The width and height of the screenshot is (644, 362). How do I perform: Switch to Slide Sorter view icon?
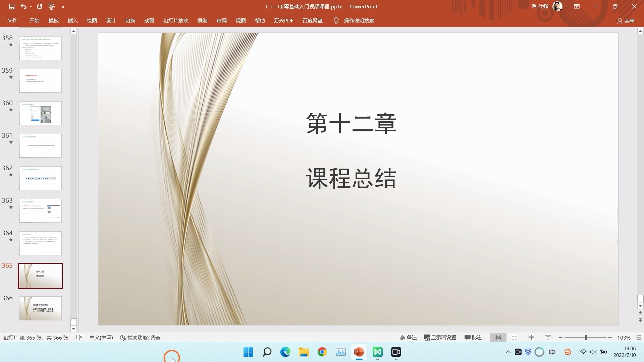(x=515, y=338)
